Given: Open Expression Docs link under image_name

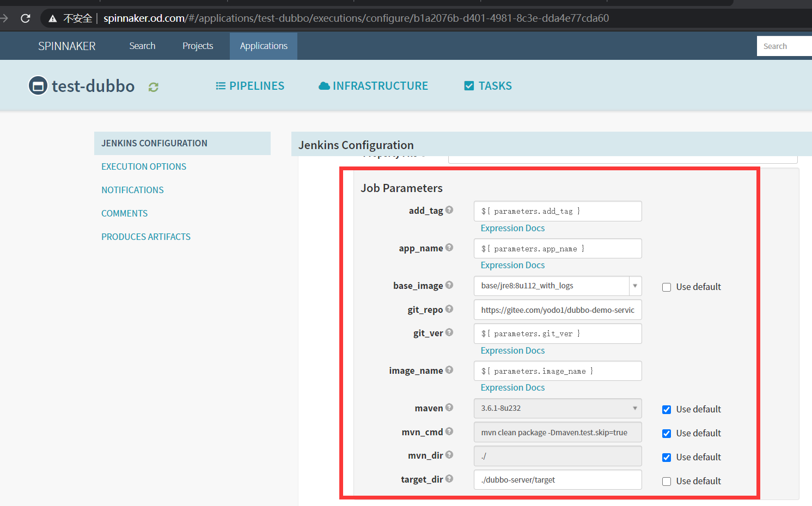Looking at the screenshot, I should (x=512, y=387).
